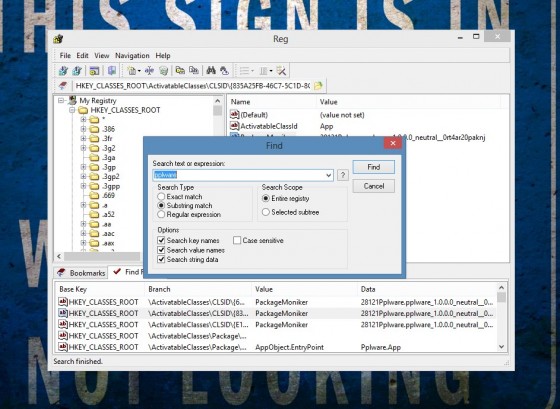This screenshot has width=560, height=409.
Task: Click the yellow go-to folder icon beside address bar
Action: click(318, 86)
